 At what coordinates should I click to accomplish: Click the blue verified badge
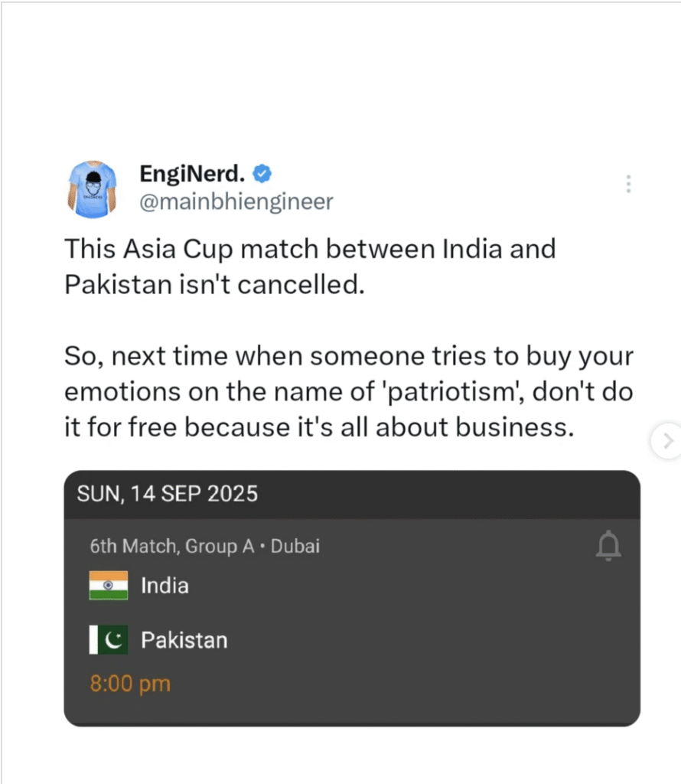click(261, 175)
